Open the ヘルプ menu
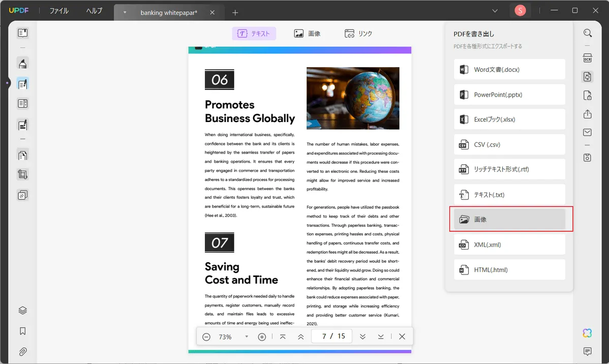609x364 pixels. click(94, 11)
